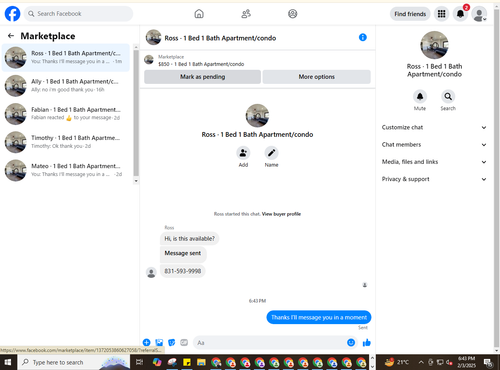Click the "Hi, is this available?" message
The width and height of the screenshot is (500, 370).
pos(189,239)
